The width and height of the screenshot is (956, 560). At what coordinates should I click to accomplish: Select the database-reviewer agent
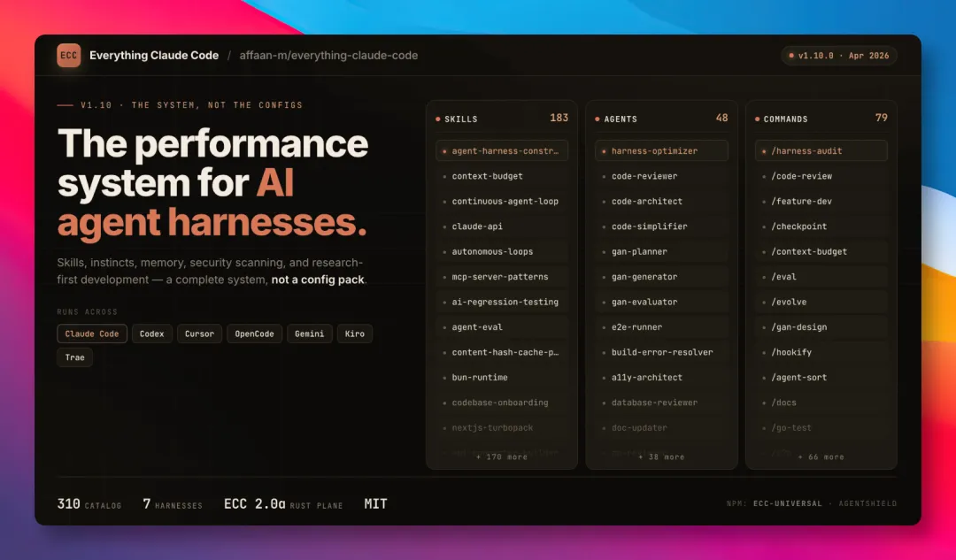point(661,403)
